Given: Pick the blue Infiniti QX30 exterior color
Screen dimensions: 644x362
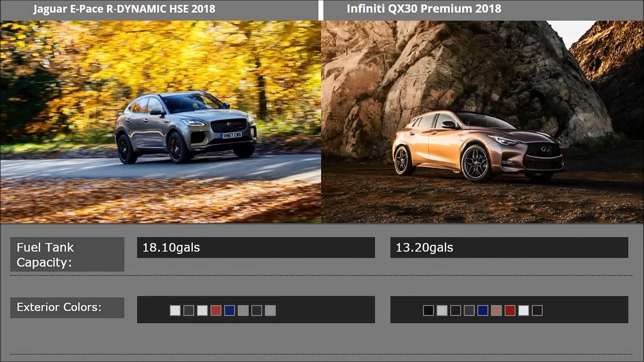Looking at the screenshot, I should click(x=482, y=310).
